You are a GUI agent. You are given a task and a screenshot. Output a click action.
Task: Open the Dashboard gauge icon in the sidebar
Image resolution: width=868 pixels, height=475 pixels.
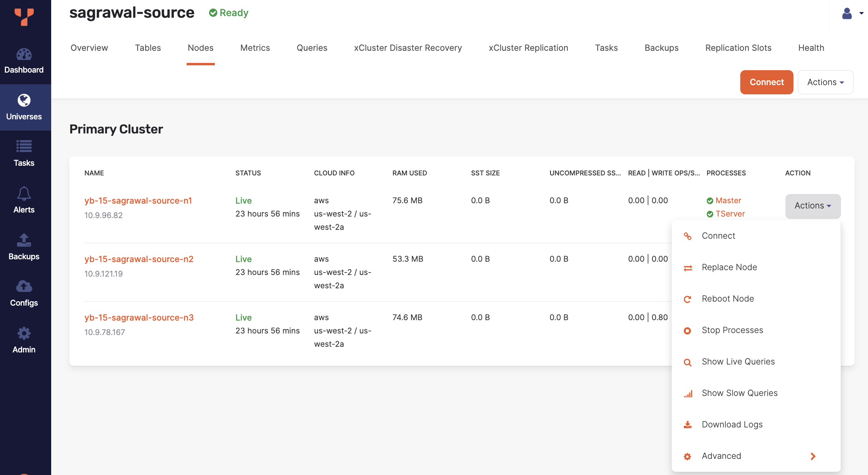(24, 55)
